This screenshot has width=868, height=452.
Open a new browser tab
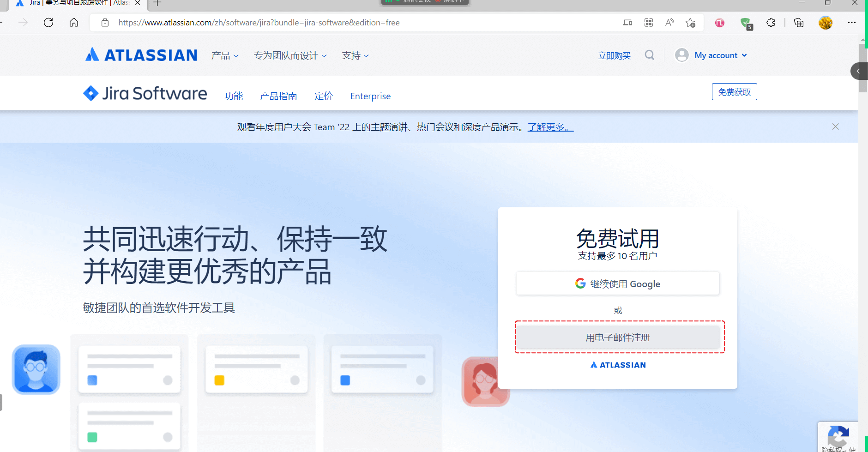pyautogui.click(x=157, y=3)
